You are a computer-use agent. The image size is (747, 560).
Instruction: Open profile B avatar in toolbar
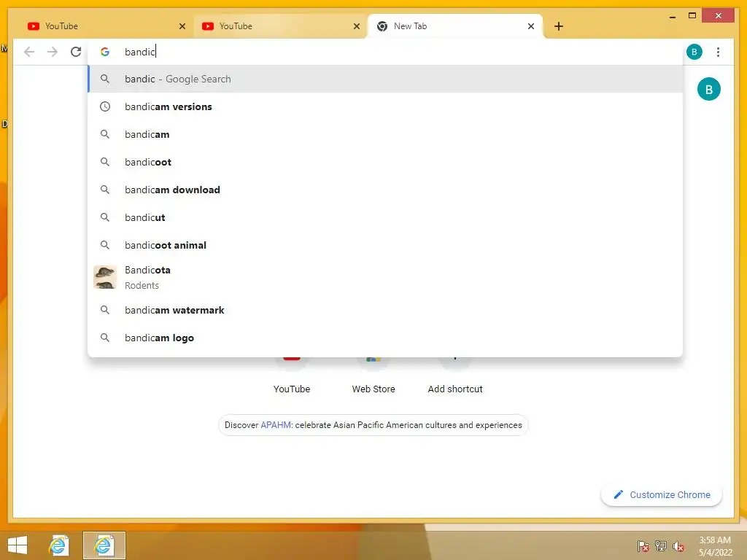[694, 52]
